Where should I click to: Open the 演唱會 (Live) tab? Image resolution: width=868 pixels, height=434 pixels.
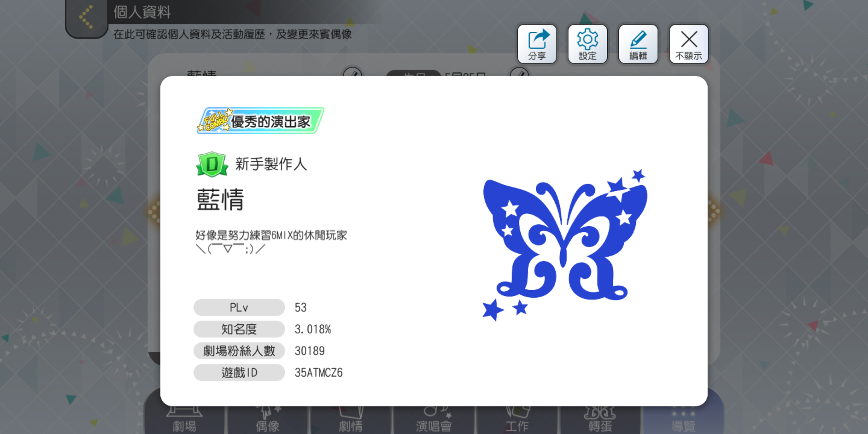point(434,420)
